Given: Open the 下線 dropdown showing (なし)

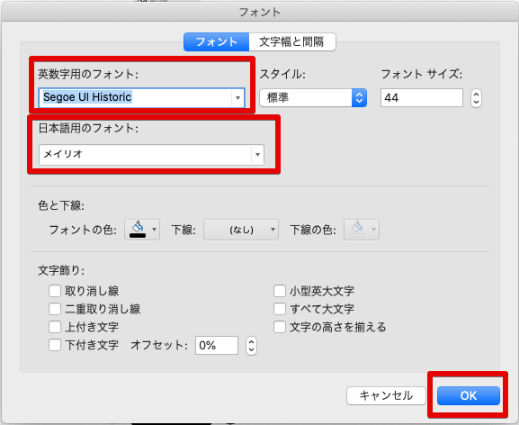Looking at the screenshot, I should pos(241,230).
